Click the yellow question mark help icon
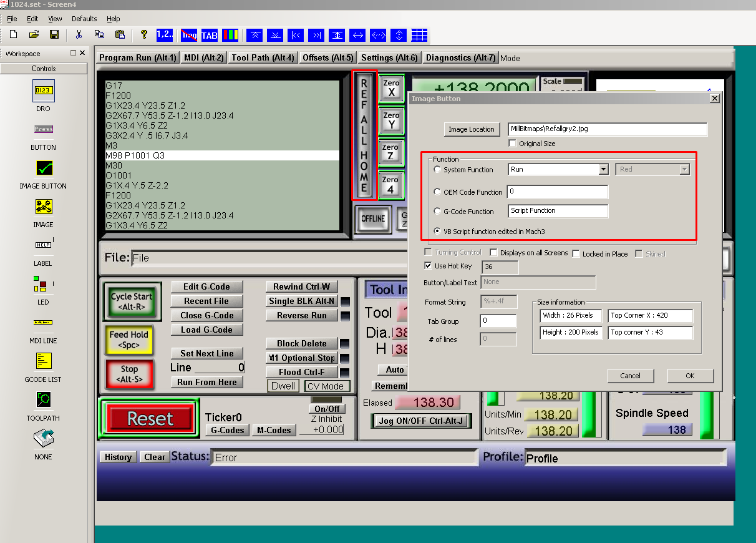Screen dimensions: 756x543 [144, 34]
